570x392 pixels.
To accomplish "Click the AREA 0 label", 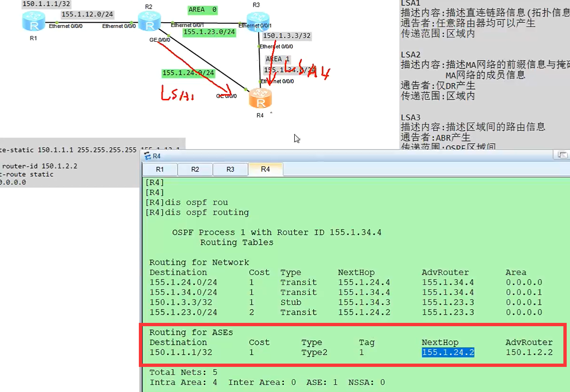I will click(x=203, y=10).
